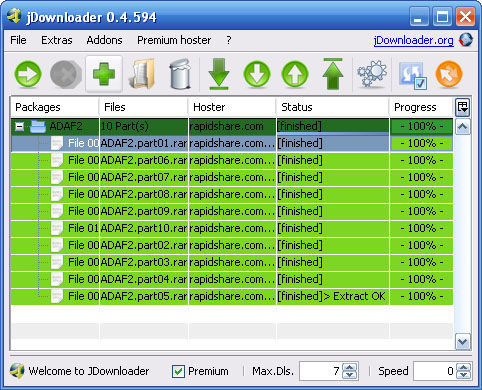Click "Welcome to JDownloader" status text

coord(89,371)
